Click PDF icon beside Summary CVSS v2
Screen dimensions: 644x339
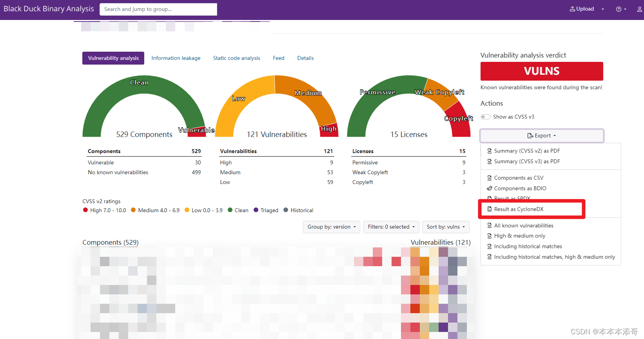tap(490, 151)
